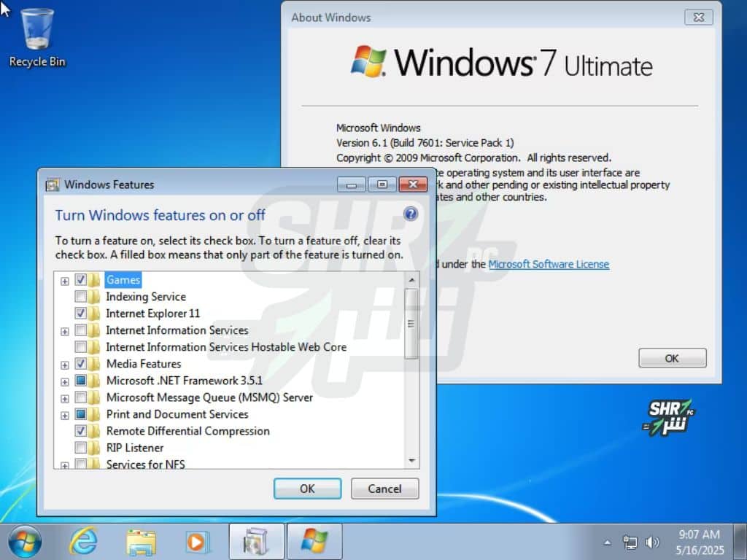Launch Internet Explorer from the taskbar
This screenshot has height=560, width=747.
[x=83, y=542]
